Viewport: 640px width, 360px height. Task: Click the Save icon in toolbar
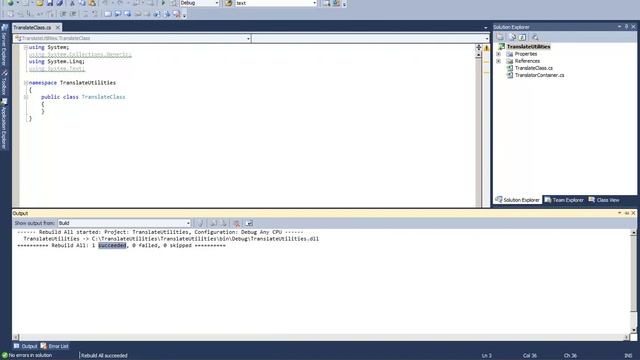click(x=50, y=3)
